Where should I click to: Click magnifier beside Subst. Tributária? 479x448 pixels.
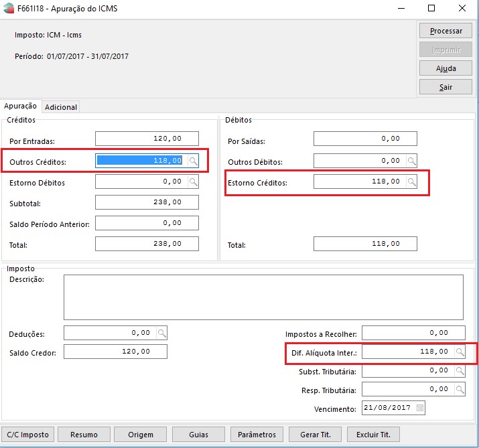pos(459,370)
